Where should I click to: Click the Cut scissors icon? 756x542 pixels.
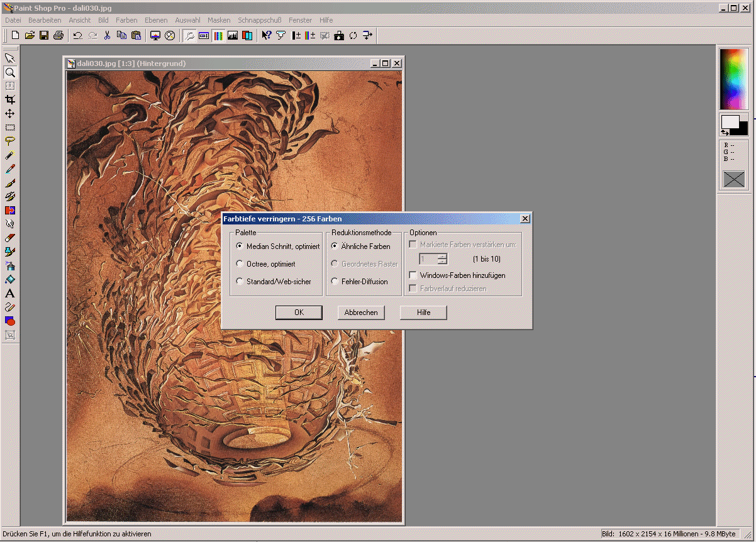tap(107, 35)
